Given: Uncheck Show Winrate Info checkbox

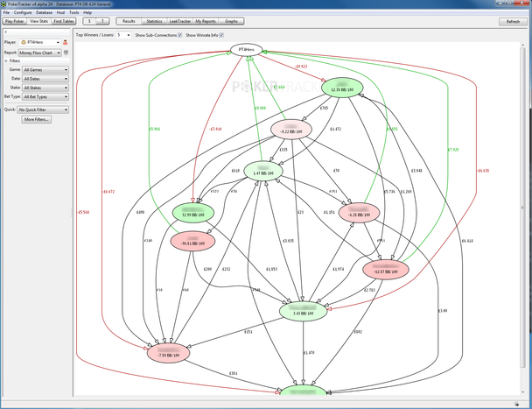Looking at the screenshot, I should pyautogui.click(x=221, y=35).
